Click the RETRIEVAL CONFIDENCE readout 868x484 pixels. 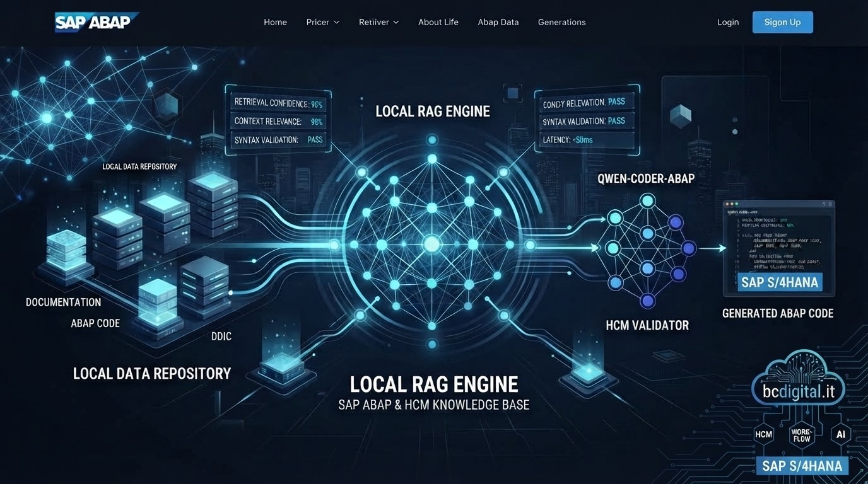278,103
